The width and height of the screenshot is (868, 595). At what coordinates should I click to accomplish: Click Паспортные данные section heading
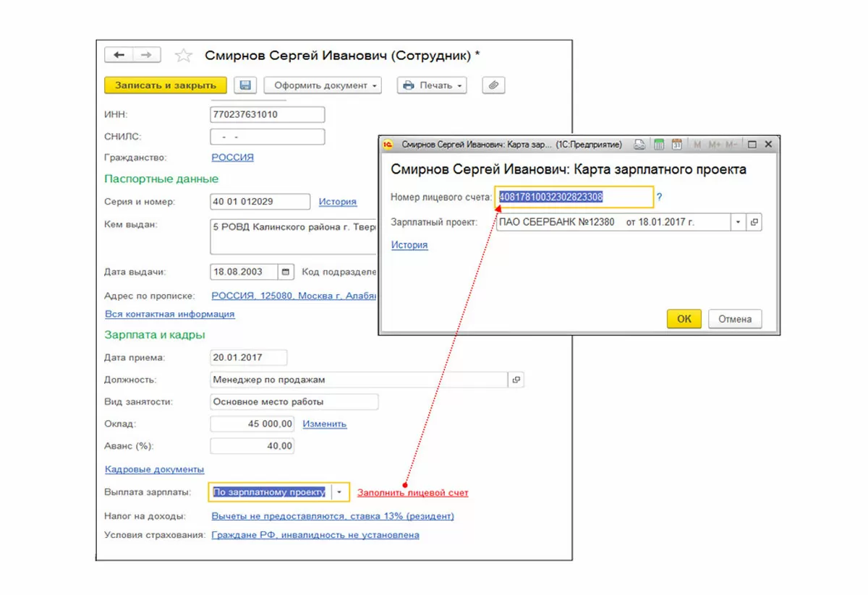click(x=161, y=179)
